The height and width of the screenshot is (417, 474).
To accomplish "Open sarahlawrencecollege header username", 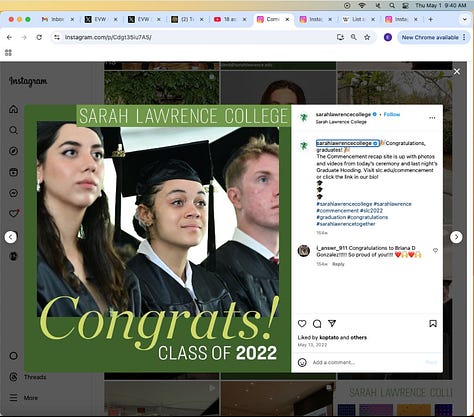I will 343,114.
